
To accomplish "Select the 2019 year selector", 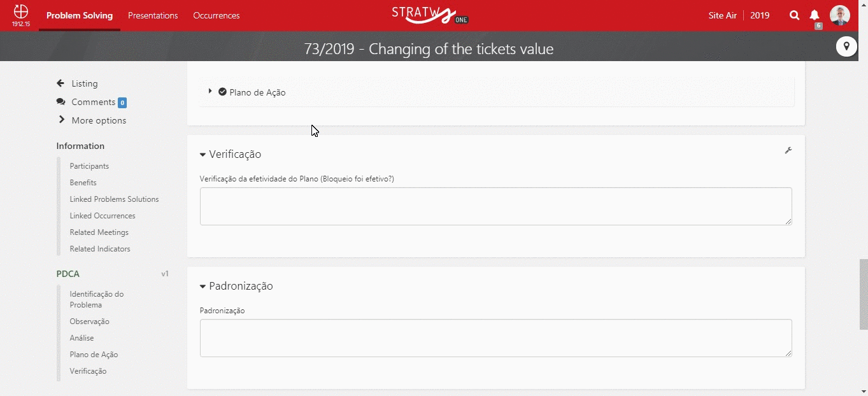I will coord(760,15).
